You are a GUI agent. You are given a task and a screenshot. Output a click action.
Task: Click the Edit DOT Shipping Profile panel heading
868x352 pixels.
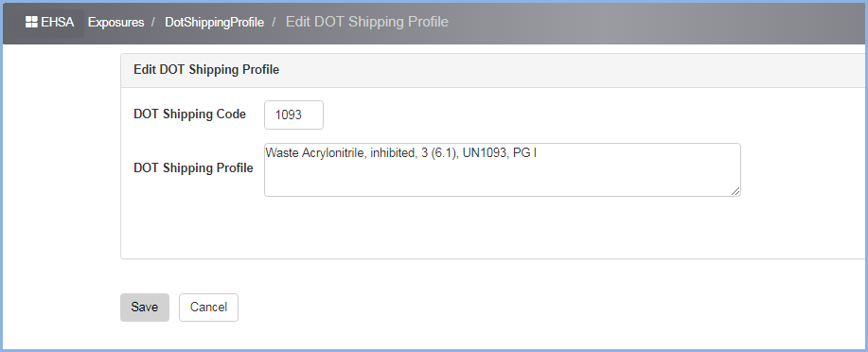point(206,70)
